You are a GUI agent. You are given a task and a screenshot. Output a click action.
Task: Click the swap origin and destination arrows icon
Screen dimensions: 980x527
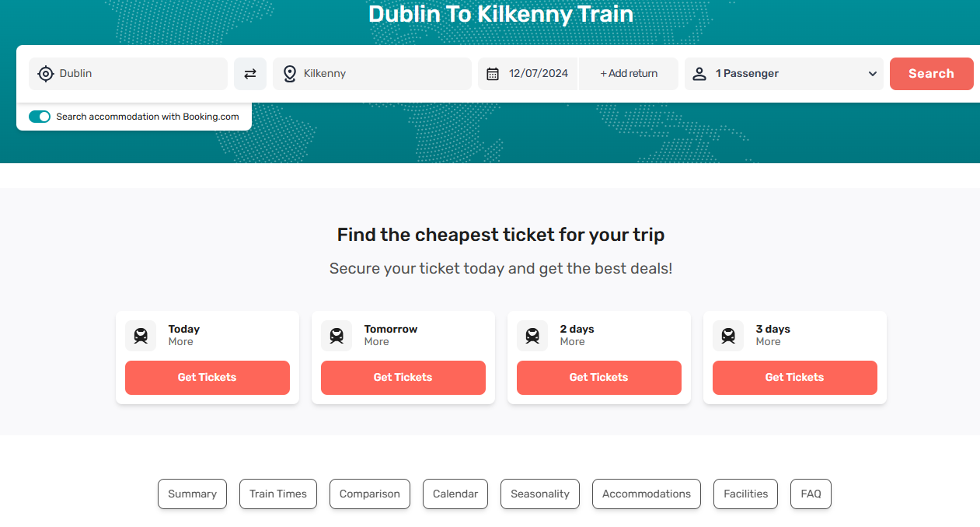tap(250, 74)
